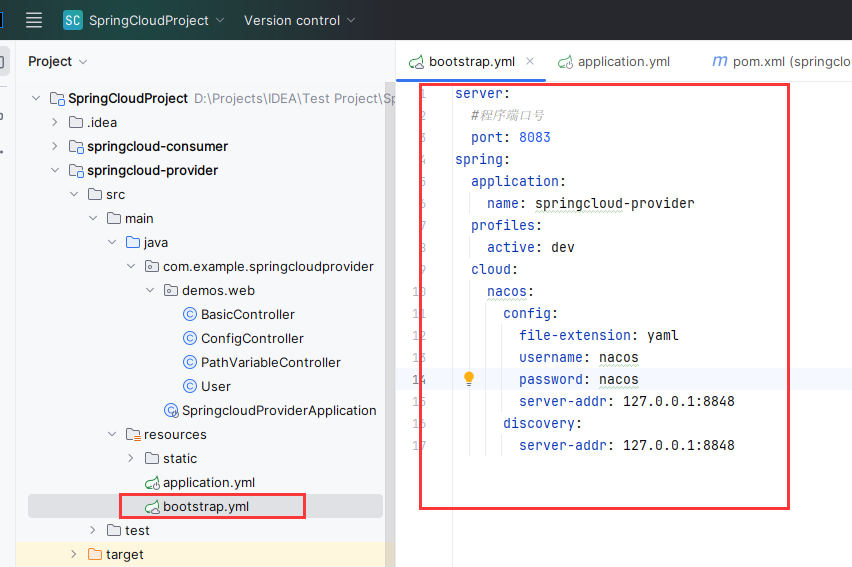
Task: Click the SpringcloudProviderApplication run class icon
Action: click(x=171, y=410)
